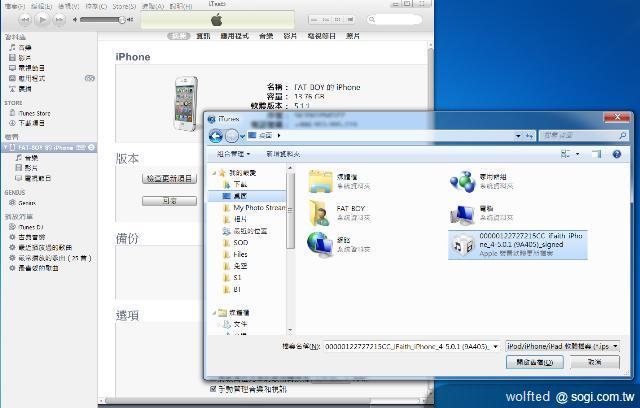Select the iFaith iPhone_4-5.0.1 signed firmware file

point(518,245)
